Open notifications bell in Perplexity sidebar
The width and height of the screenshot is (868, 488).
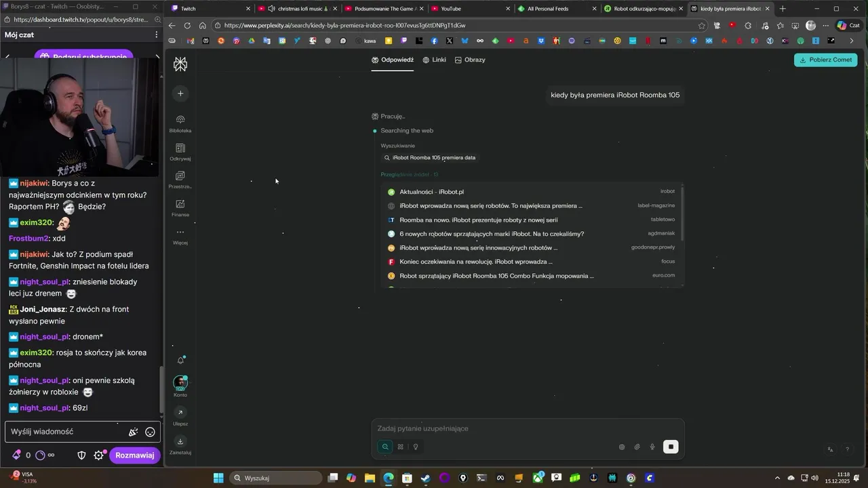[x=180, y=361]
